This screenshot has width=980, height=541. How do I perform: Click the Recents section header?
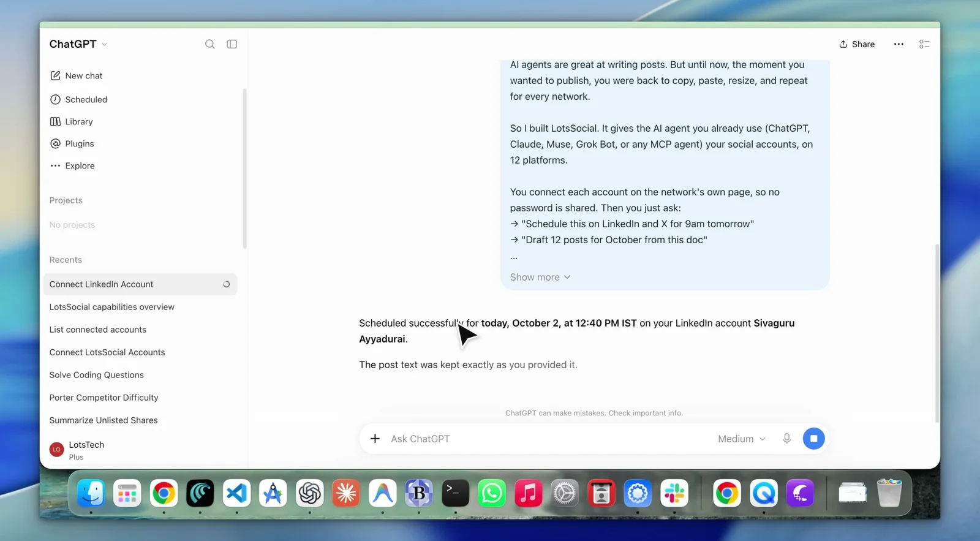click(66, 260)
